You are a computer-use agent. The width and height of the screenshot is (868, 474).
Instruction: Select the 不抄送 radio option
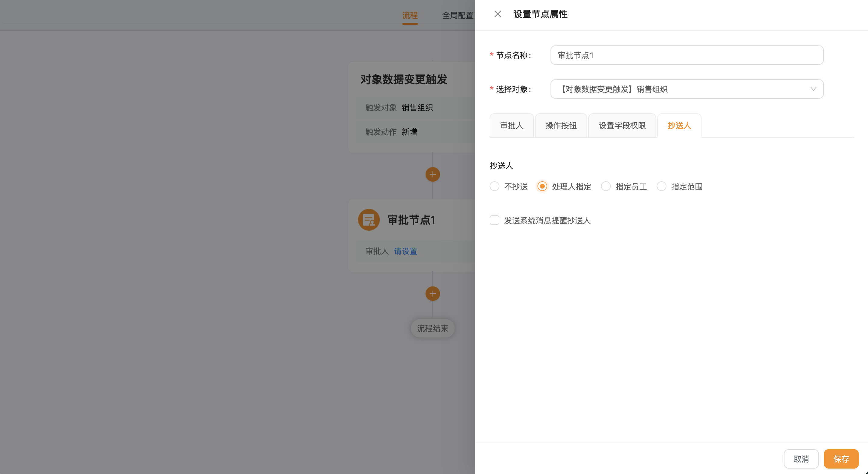[494, 186]
